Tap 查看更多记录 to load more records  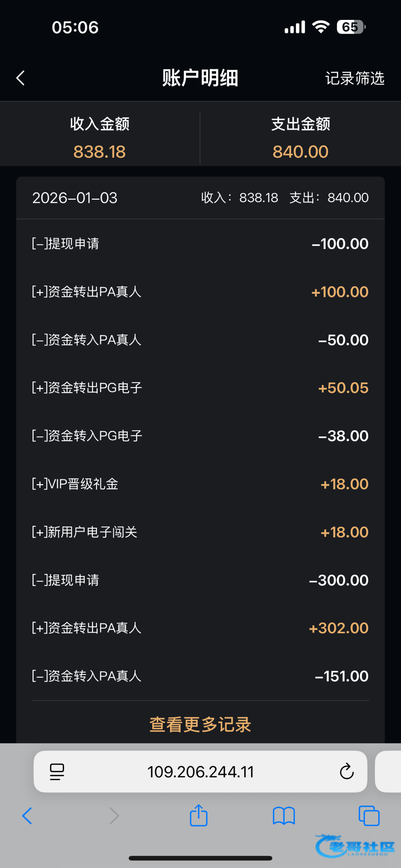tap(200, 724)
